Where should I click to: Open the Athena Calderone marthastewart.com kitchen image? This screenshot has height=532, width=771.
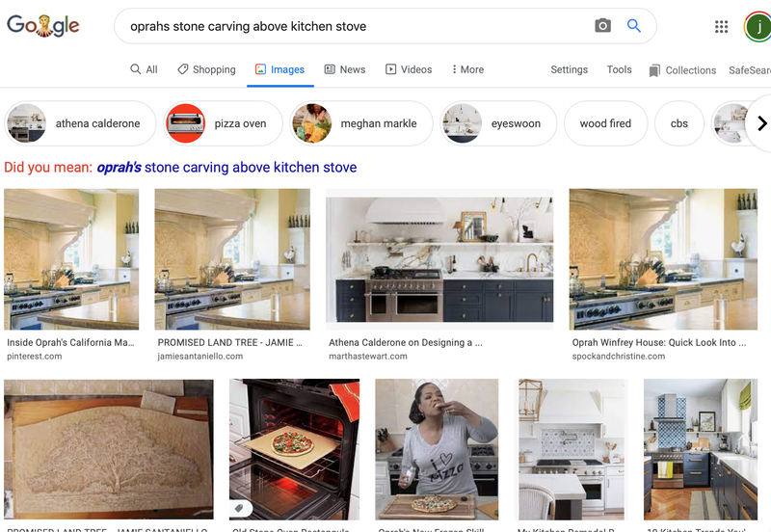439,259
